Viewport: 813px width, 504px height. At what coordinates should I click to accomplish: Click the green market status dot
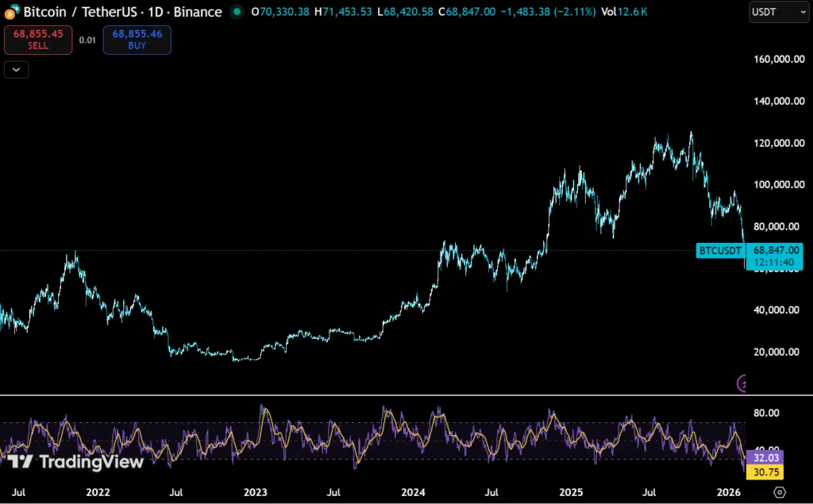(x=237, y=13)
